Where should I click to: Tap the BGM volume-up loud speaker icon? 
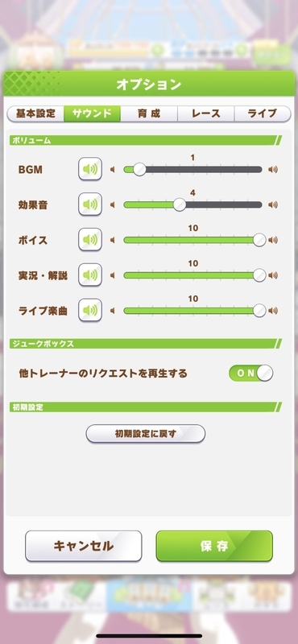[273, 169]
